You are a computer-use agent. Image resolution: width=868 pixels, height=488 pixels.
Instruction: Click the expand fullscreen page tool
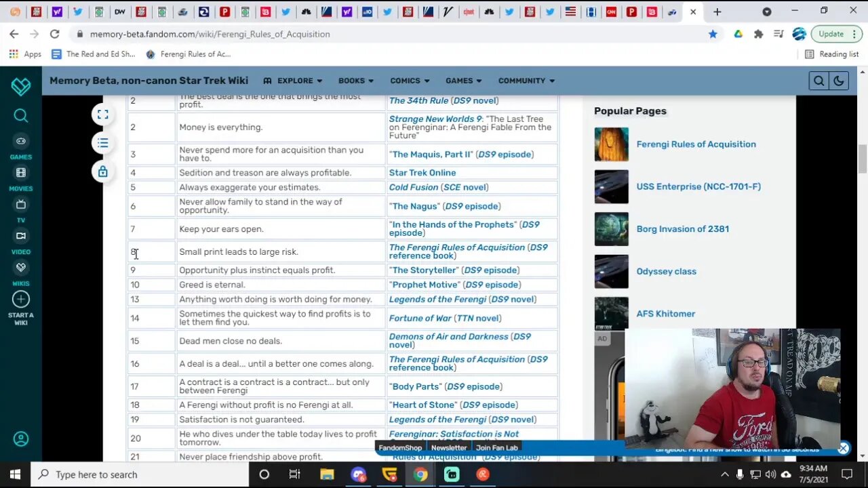tap(102, 115)
